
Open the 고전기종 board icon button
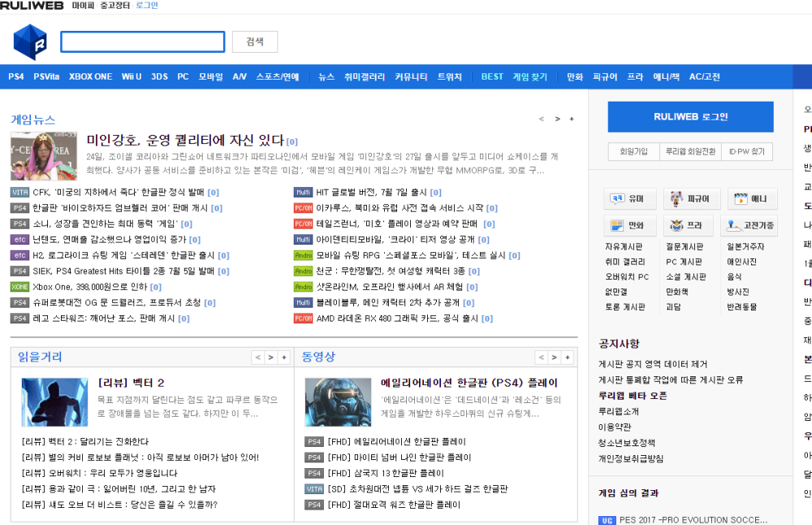[x=752, y=226]
